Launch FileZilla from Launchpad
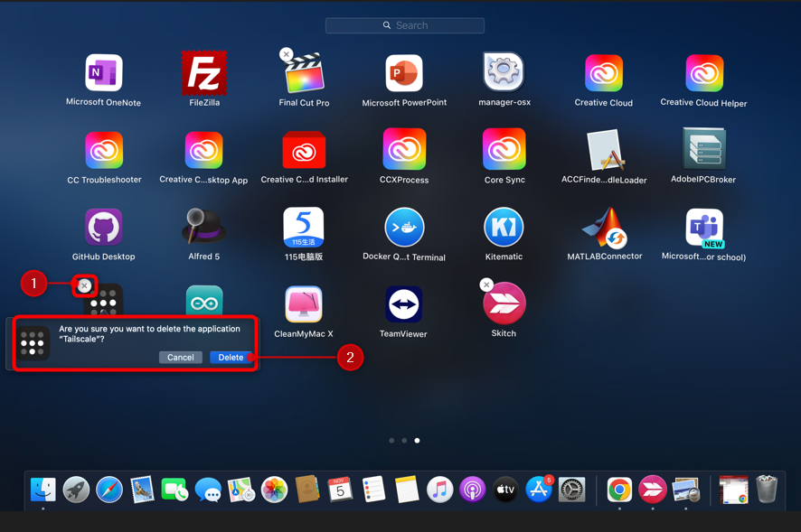801x532 pixels. tap(204, 74)
